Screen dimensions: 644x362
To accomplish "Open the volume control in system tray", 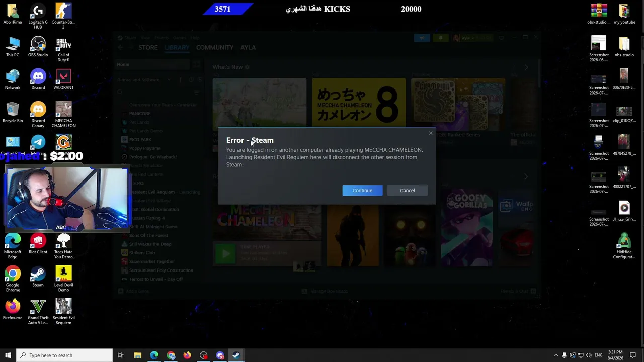I will [589, 355].
